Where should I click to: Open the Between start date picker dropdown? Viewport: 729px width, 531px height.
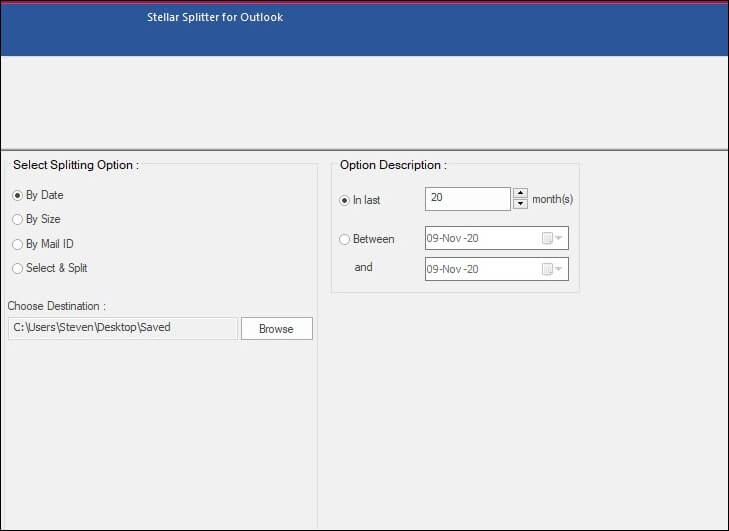point(552,238)
